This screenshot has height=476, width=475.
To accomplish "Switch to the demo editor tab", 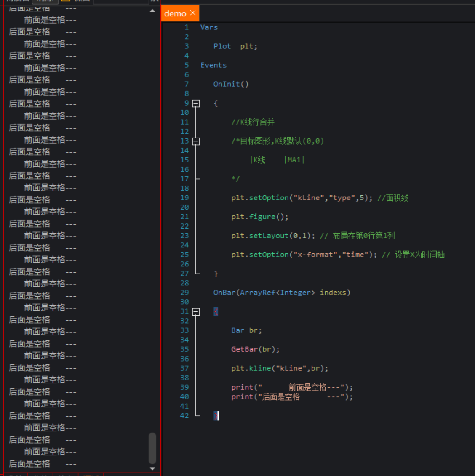I will click(180, 13).
